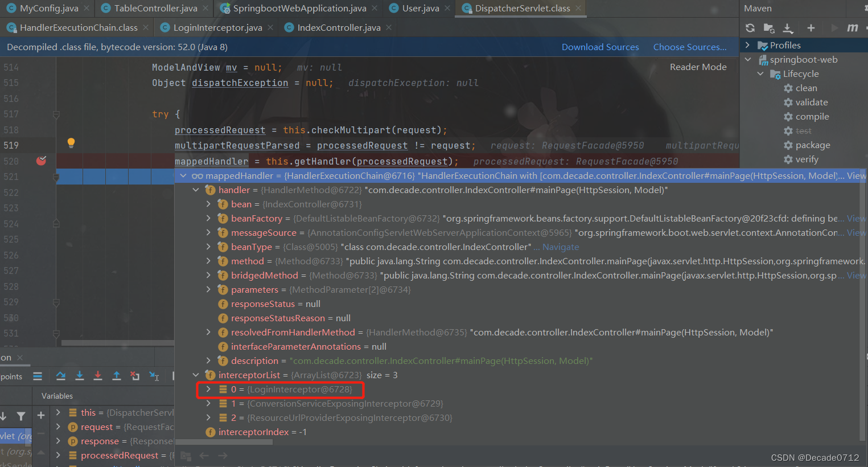Click the Download Sources link
Viewport: 868px width, 467px height.
600,47
